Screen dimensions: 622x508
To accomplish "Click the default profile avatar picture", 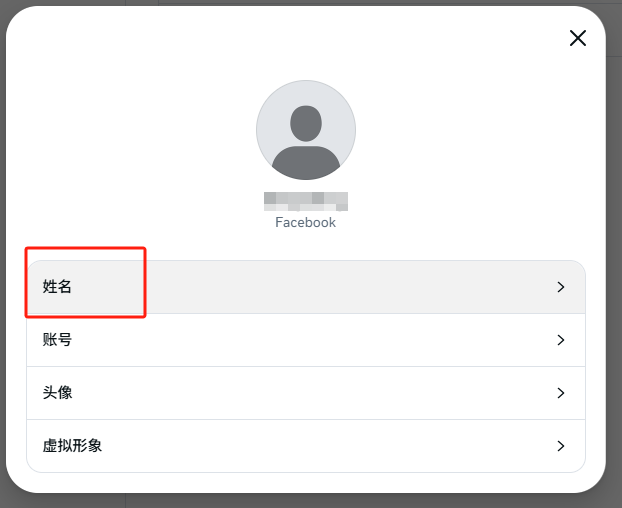I will coord(306,130).
